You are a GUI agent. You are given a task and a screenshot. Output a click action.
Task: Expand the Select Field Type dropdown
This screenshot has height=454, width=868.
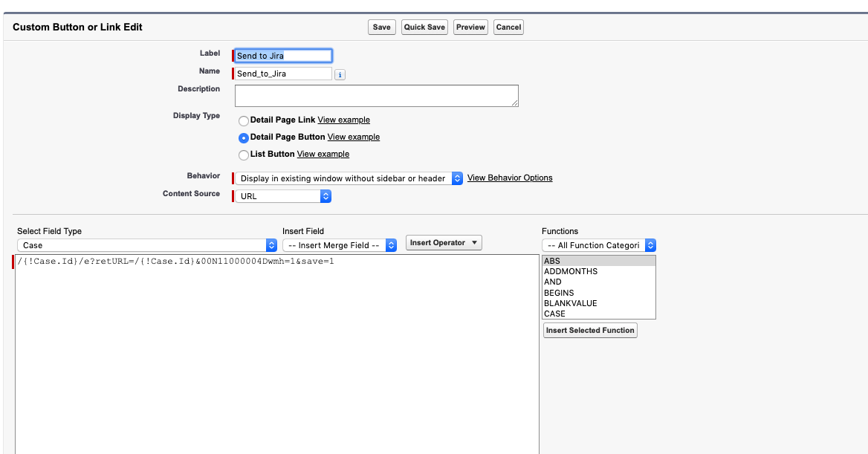(146, 245)
